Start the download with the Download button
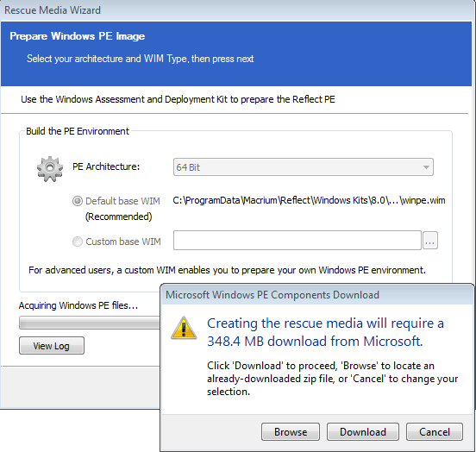Screen dimensions: 476x452 (363, 431)
